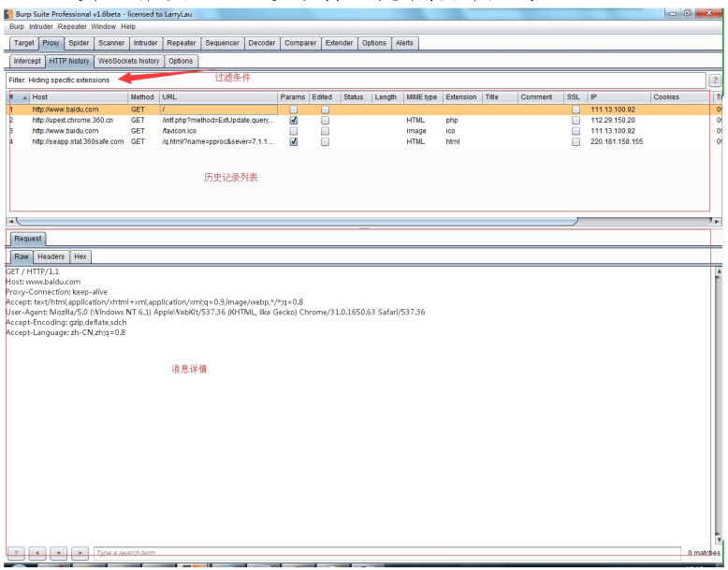Click the vertical scrollbar of request pane
Screen dimensions: 728x570
(719, 405)
